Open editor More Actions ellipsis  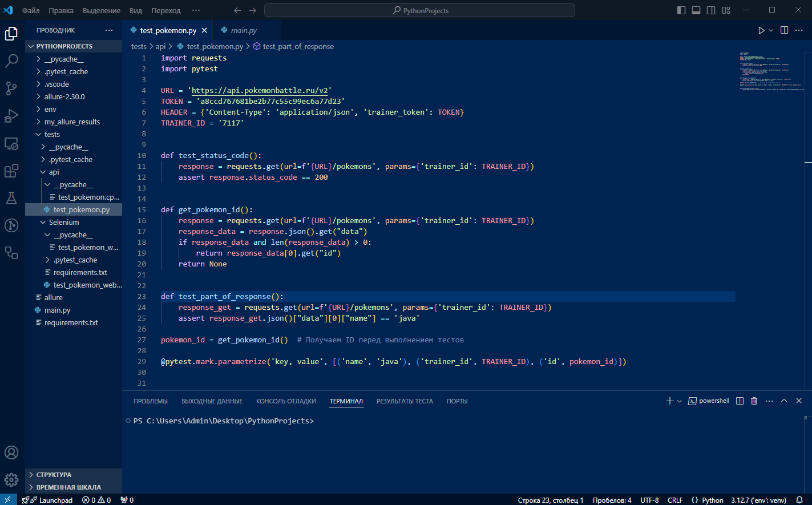coord(799,30)
